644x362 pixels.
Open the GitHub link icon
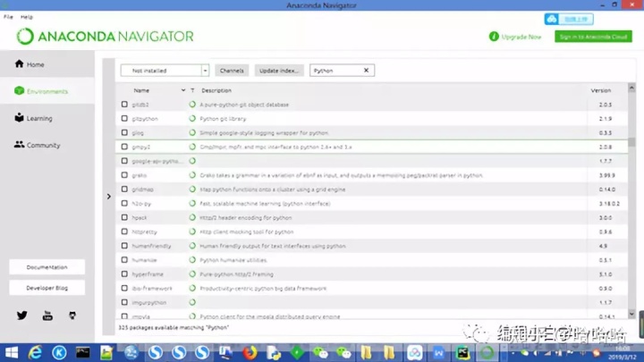coord(72,316)
